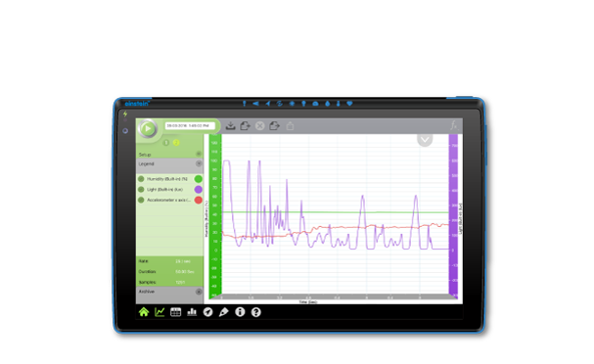The width and height of the screenshot is (594, 364).
Task: Open the bar chart statistics view
Action: (x=192, y=312)
